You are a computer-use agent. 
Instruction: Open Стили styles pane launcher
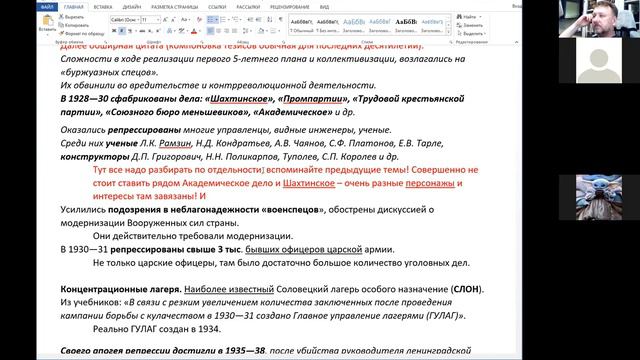[451, 42]
